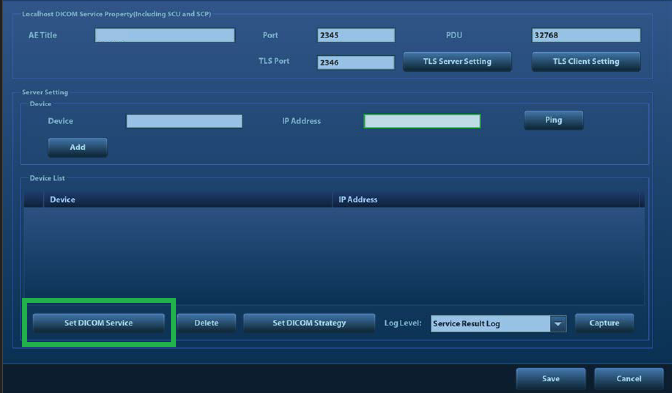Click the Capture button

coord(604,323)
